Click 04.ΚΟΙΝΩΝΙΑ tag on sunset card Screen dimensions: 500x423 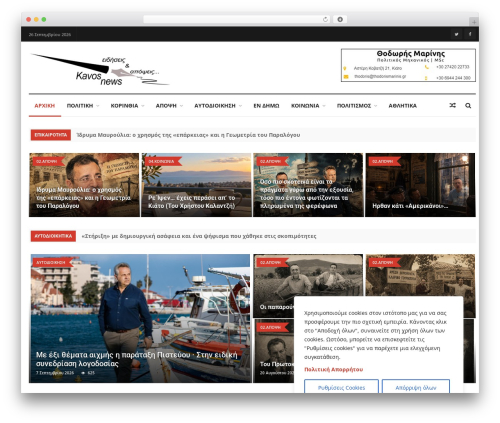click(161, 161)
